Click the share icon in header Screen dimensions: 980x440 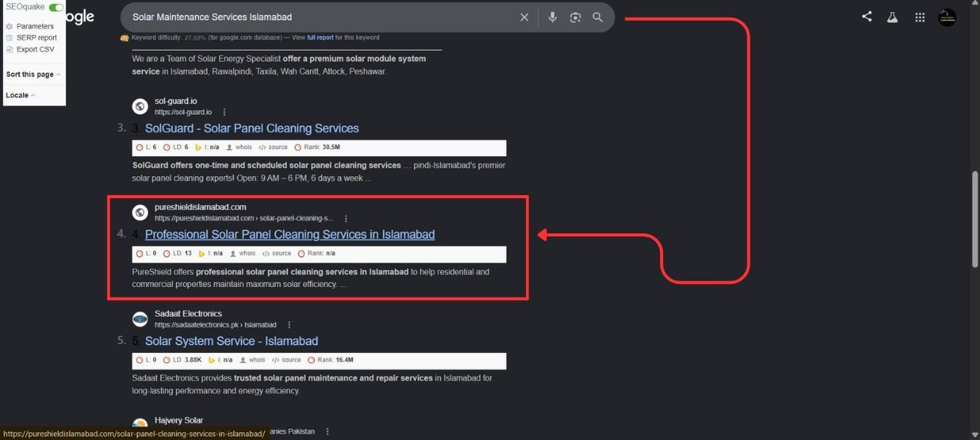pos(867,16)
